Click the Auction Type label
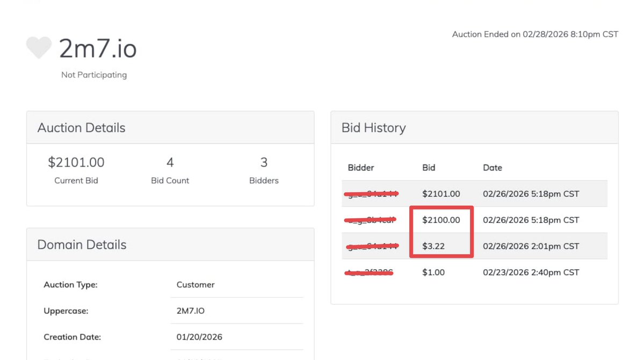The image size is (644, 360). (71, 284)
